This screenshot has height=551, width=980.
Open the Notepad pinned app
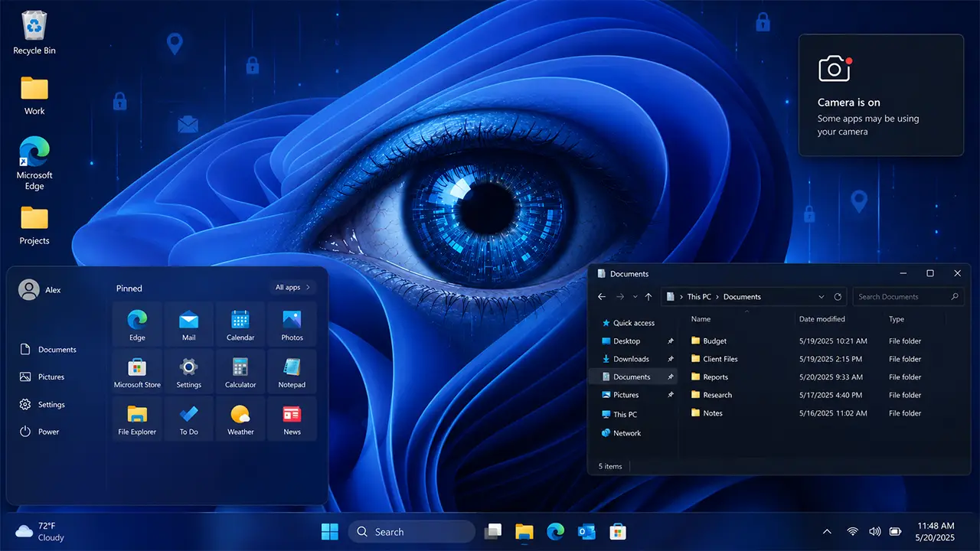[x=292, y=372]
